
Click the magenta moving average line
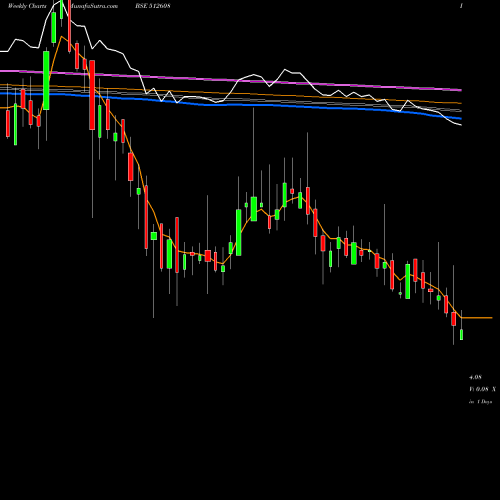point(231,80)
